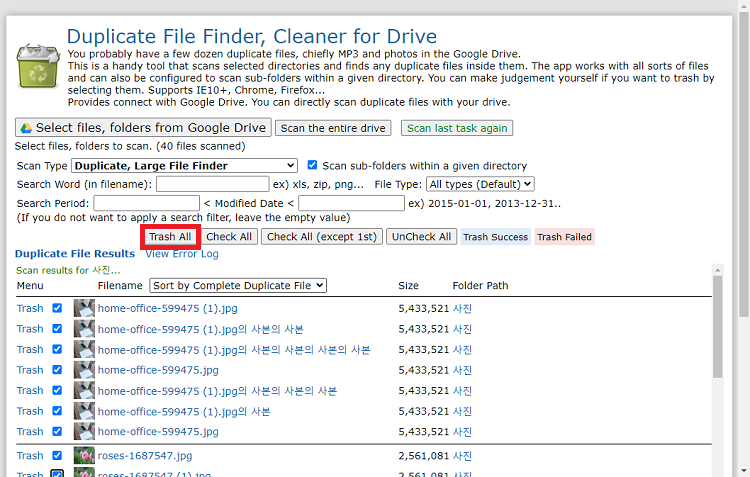The height and width of the screenshot is (477, 750).
Task: Click the UnCheck All button
Action: [x=421, y=237]
